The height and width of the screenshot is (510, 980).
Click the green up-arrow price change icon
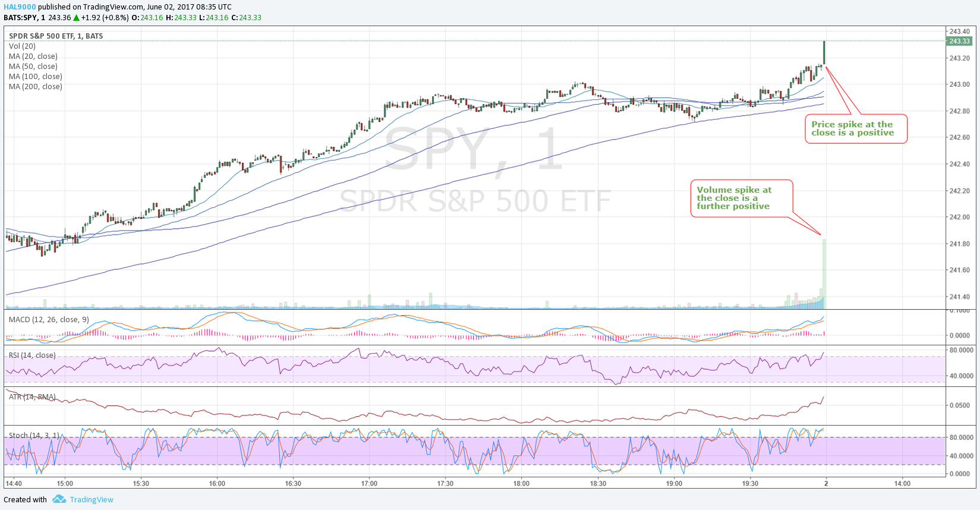tap(76, 17)
